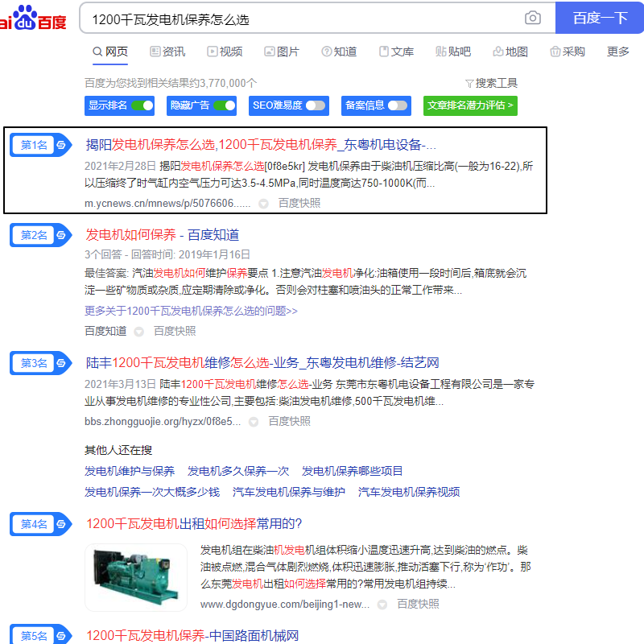
Task: Open 1200千瓦发电机保养-中国路面机械网 result
Action: [192, 635]
